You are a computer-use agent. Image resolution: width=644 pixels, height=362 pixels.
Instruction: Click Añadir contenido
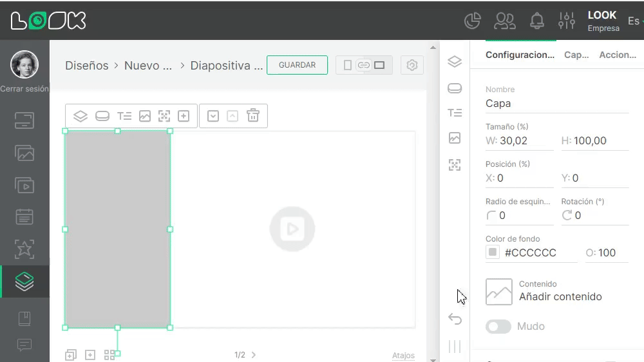point(560,297)
